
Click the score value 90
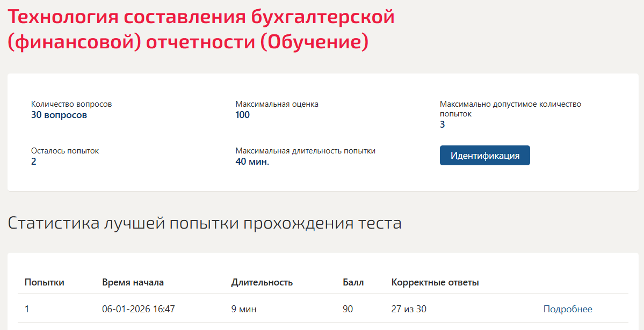pyautogui.click(x=348, y=309)
